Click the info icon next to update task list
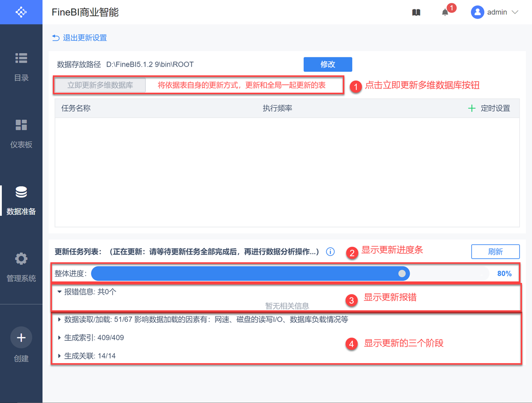Screen dimensions: 532x403 (330, 252)
